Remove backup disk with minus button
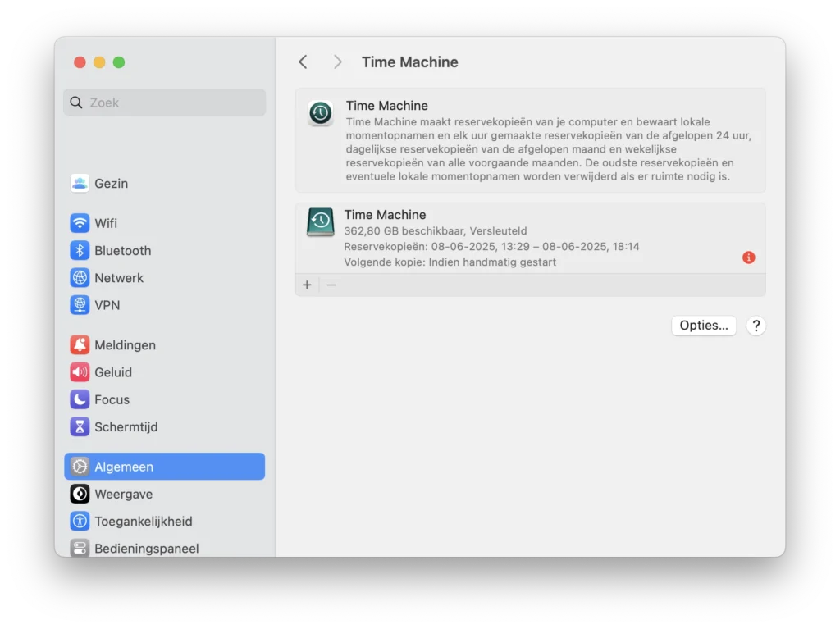Screen dimensions: 840x629 (331, 285)
